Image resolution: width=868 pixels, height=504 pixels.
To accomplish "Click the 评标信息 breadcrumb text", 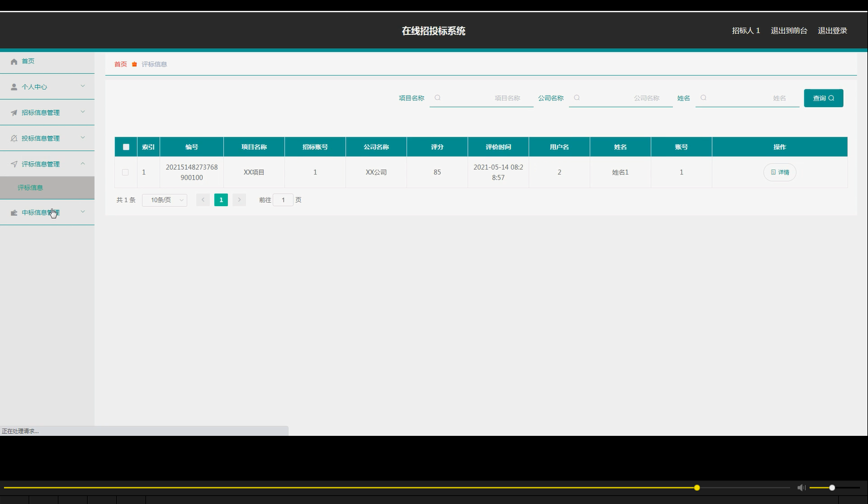I will coord(155,64).
